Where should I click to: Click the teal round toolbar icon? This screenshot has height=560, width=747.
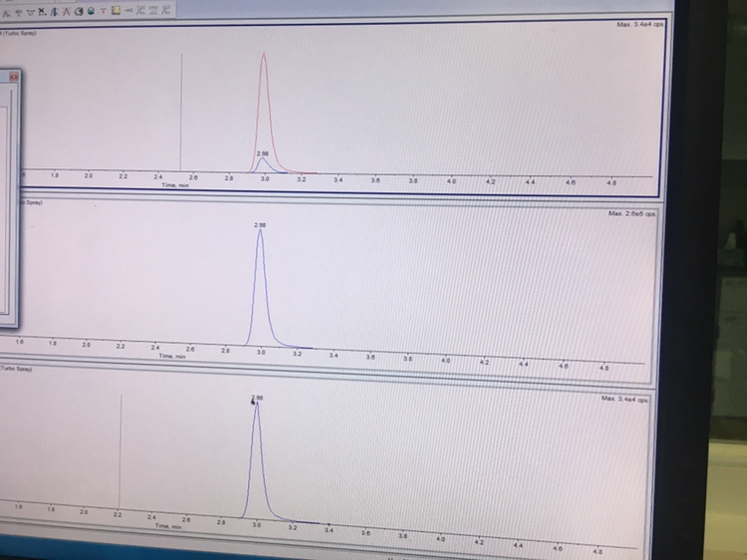(91, 11)
